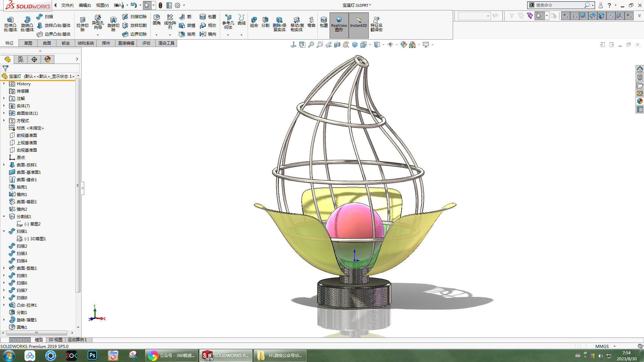Click the section view icon in view toolbar
Screen dimensions: 644x362
[x=337, y=45]
